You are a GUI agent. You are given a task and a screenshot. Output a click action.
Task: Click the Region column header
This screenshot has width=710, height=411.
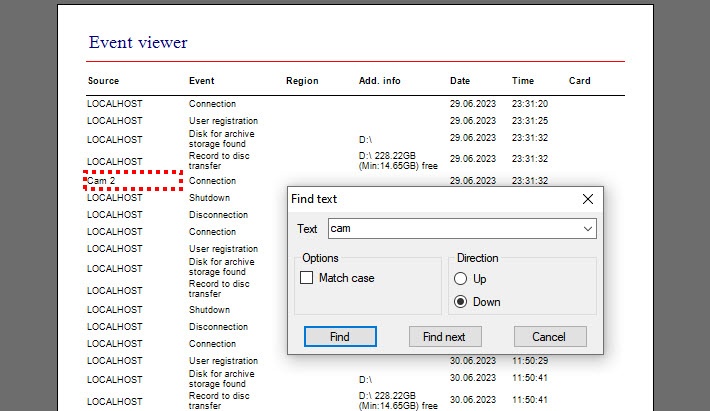tap(302, 81)
